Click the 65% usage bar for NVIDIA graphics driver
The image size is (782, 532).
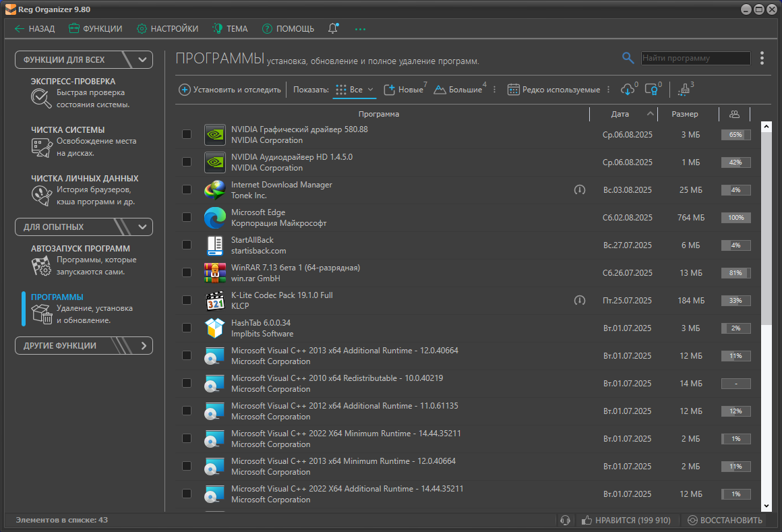tap(735, 135)
